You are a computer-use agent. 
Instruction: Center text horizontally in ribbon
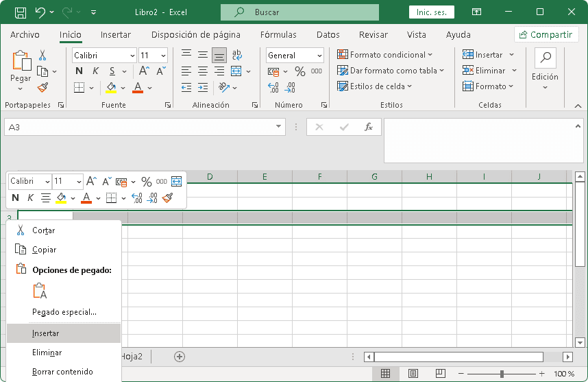[x=203, y=71]
